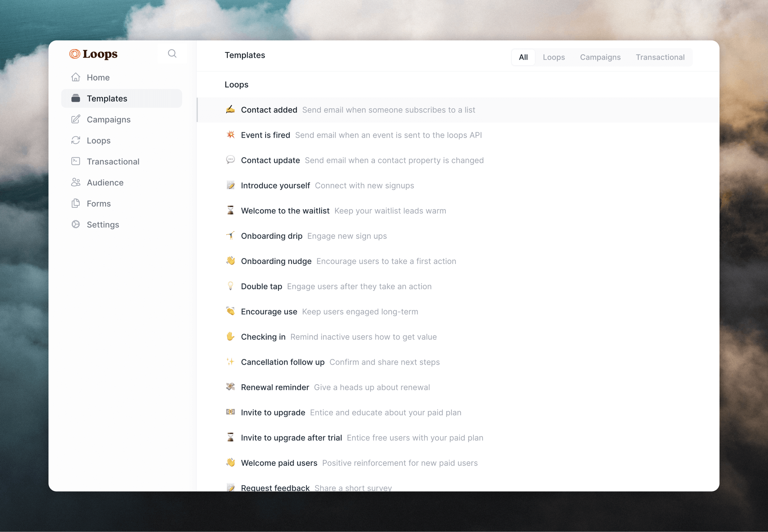768x532 pixels.
Task: Select the Invite to upgrade template
Action: coord(458,413)
